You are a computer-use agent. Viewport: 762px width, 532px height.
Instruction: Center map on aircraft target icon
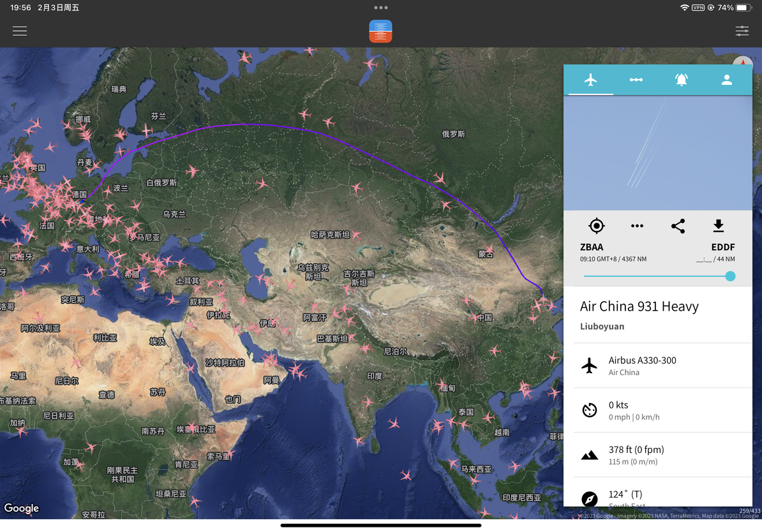point(596,226)
